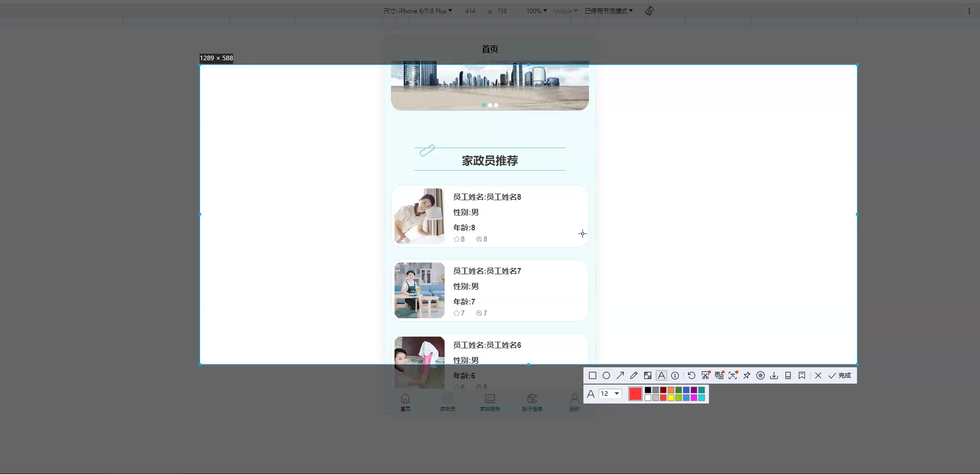Cancel the screenshot with the X icon
Image resolution: width=980 pixels, height=474 pixels.
pyautogui.click(x=818, y=375)
